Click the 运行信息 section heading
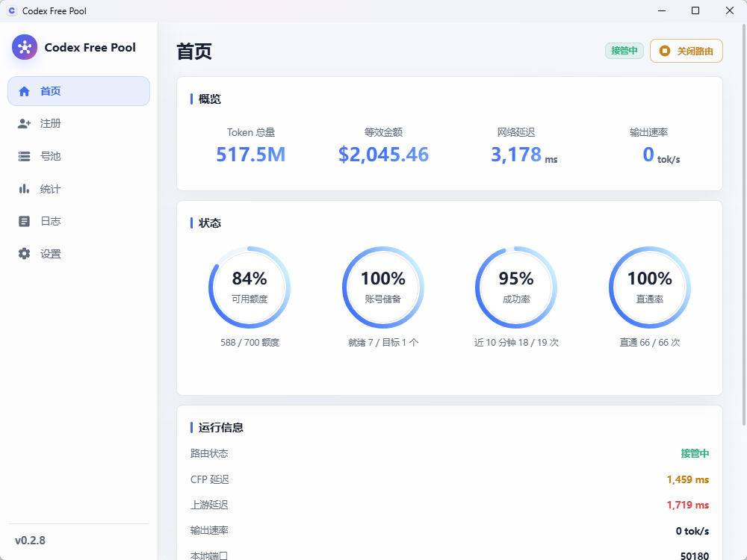The image size is (747, 560). [x=220, y=428]
